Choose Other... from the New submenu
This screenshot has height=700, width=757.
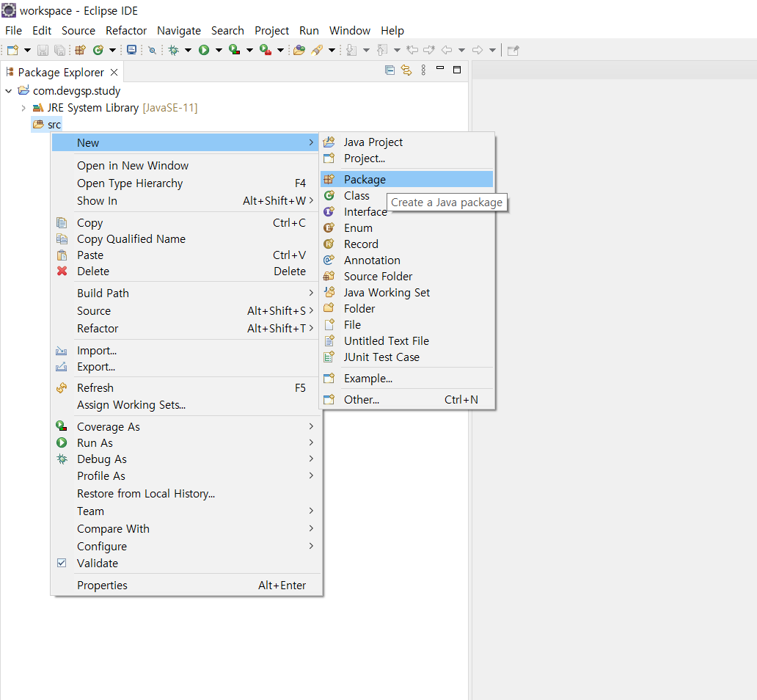coord(406,399)
